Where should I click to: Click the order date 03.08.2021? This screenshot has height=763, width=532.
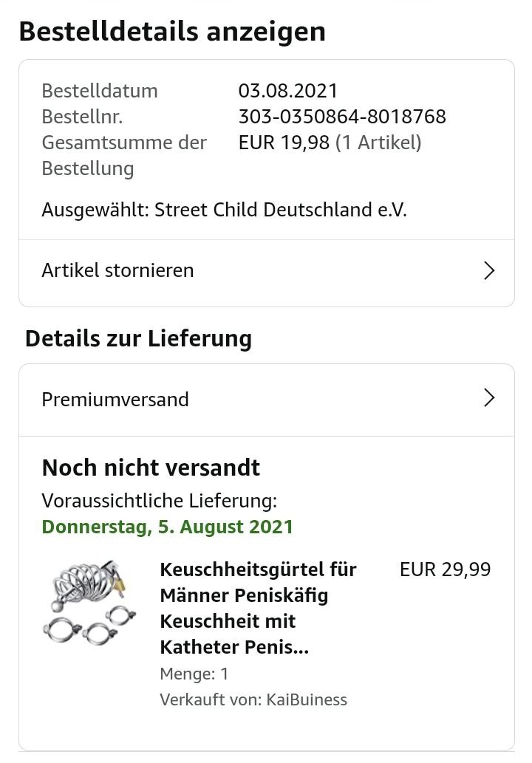[x=288, y=91]
